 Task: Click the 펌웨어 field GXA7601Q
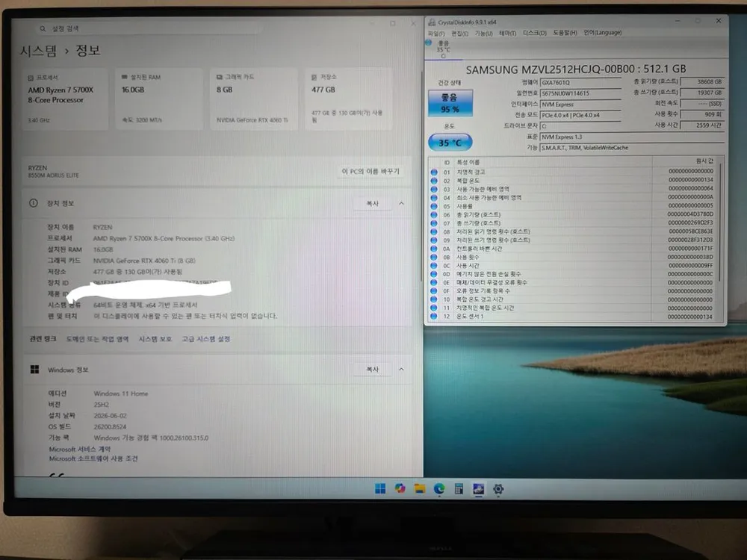click(x=580, y=82)
